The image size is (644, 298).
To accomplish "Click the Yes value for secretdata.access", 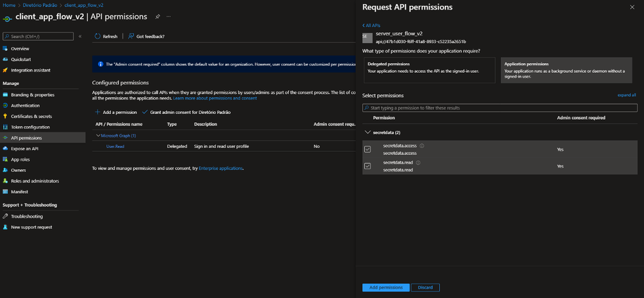I will tap(560, 149).
